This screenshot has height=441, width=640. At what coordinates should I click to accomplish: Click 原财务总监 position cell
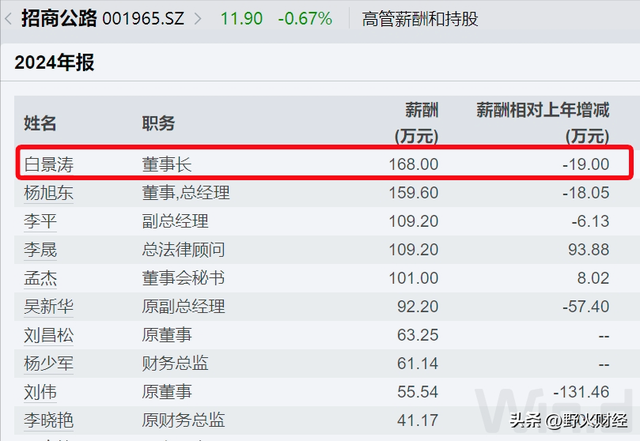click(x=183, y=421)
